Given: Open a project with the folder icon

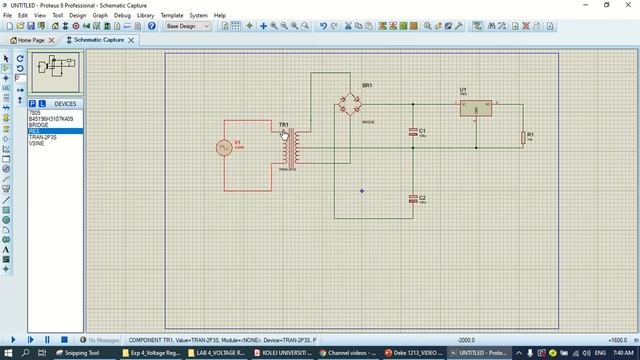Looking at the screenshot, I should pos(20,26).
